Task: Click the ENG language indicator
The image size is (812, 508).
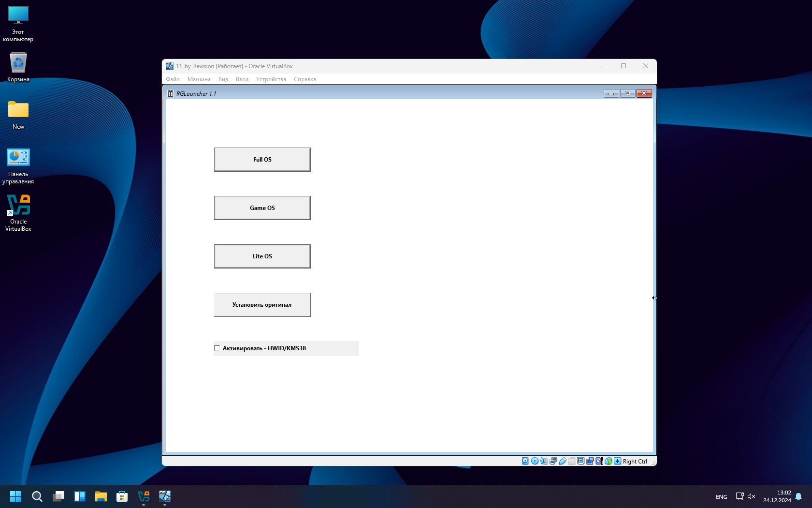Action: [x=722, y=497]
